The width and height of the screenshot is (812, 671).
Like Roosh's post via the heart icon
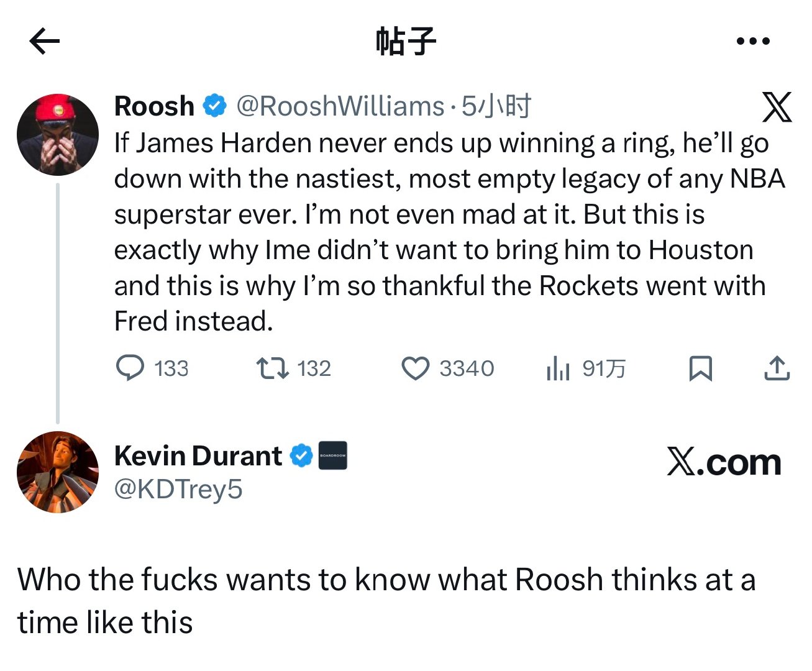click(416, 368)
